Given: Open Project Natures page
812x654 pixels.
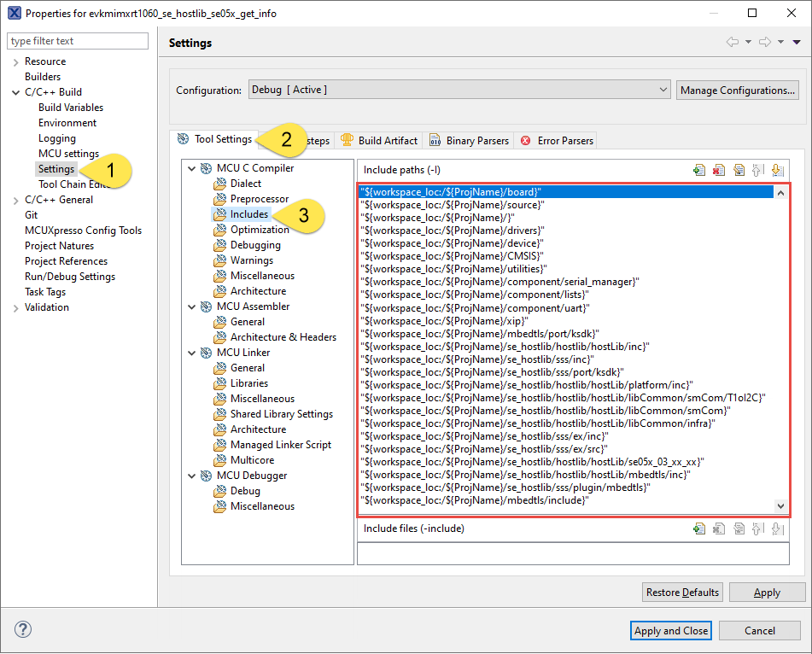Looking at the screenshot, I should (59, 246).
